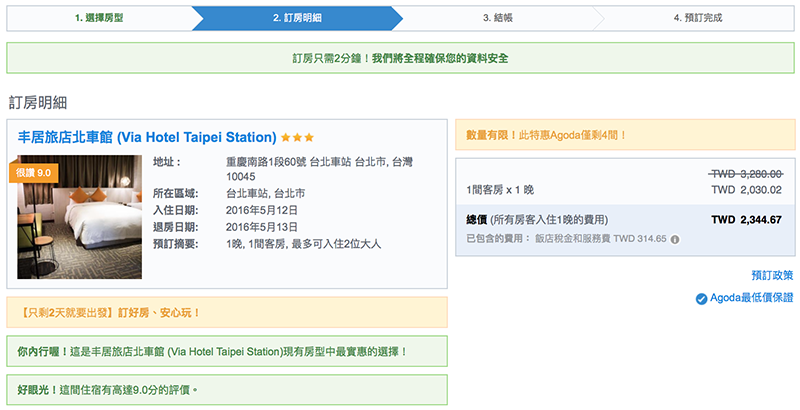Click the 1間客房 x 1 晚 label
The image size is (800, 410).
click(x=500, y=190)
